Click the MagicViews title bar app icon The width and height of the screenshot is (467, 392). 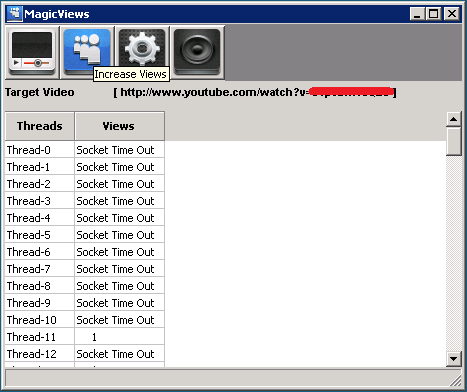coord(14,14)
